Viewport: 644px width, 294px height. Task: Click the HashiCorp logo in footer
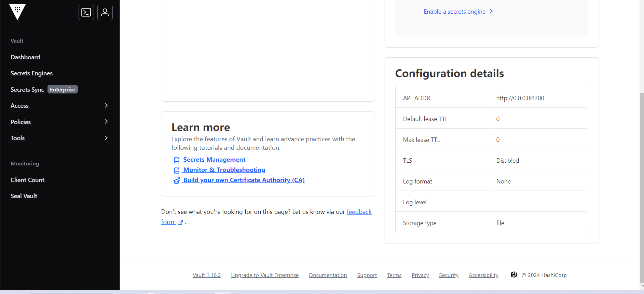[513, 275]
